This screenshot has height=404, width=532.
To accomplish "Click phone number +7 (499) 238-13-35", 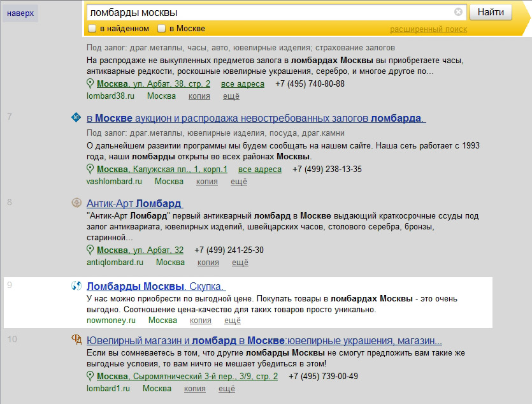I will coord(327,170).
